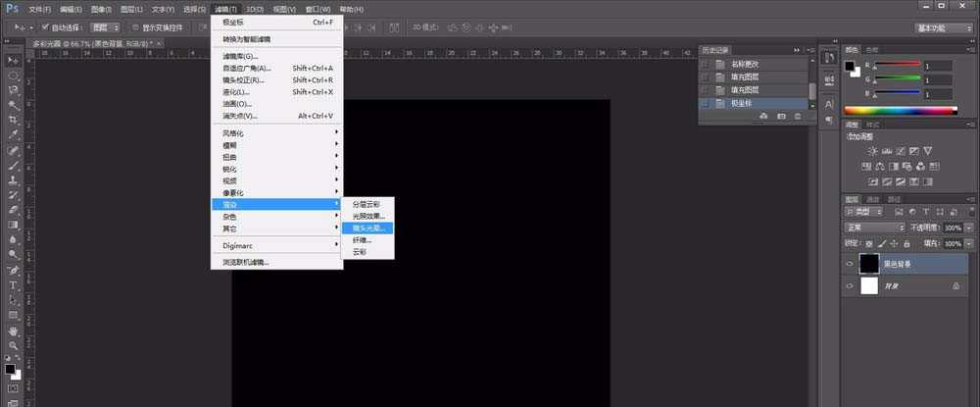This screenshot has width=980, height=407.
Task: Click 浏览联机滤镜... in the filter menu
Action: (x=246, y=262)
